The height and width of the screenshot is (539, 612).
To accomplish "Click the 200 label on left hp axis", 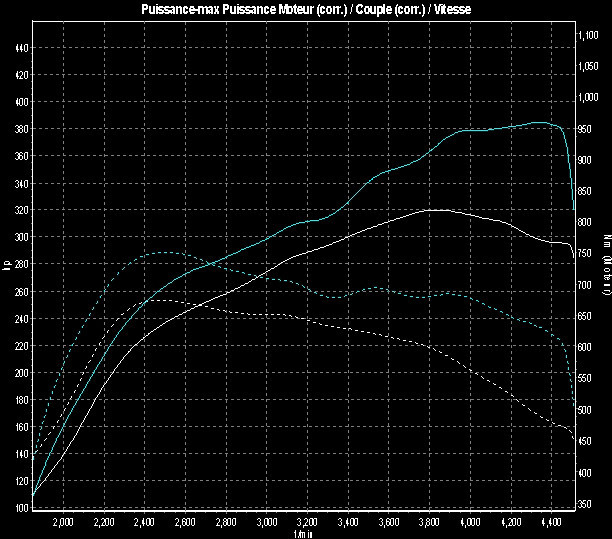I will 21,372.
